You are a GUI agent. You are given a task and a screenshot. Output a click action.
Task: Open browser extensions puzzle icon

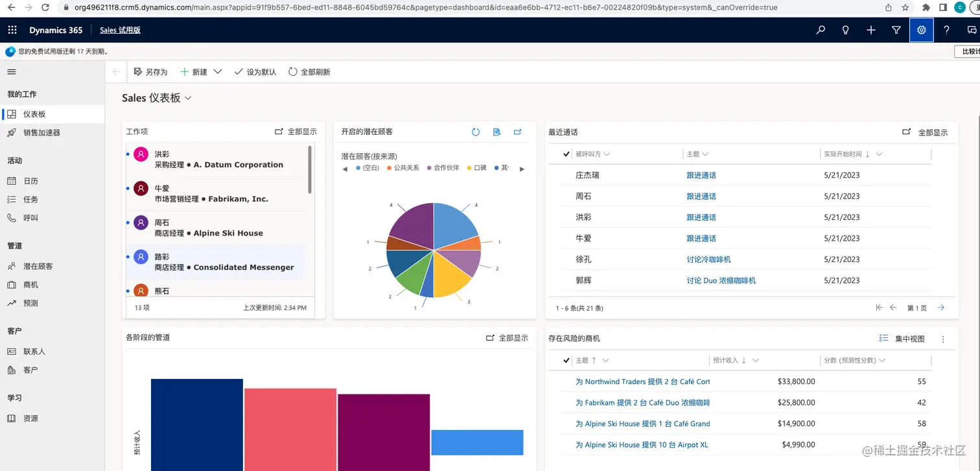[x=926, y=7]
